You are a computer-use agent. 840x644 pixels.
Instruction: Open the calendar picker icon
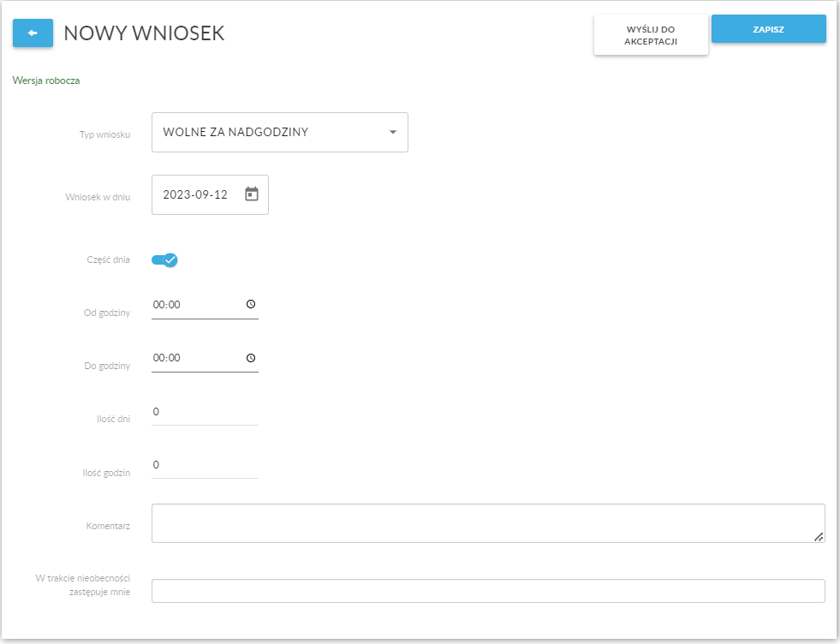click(x=251, y=194)
